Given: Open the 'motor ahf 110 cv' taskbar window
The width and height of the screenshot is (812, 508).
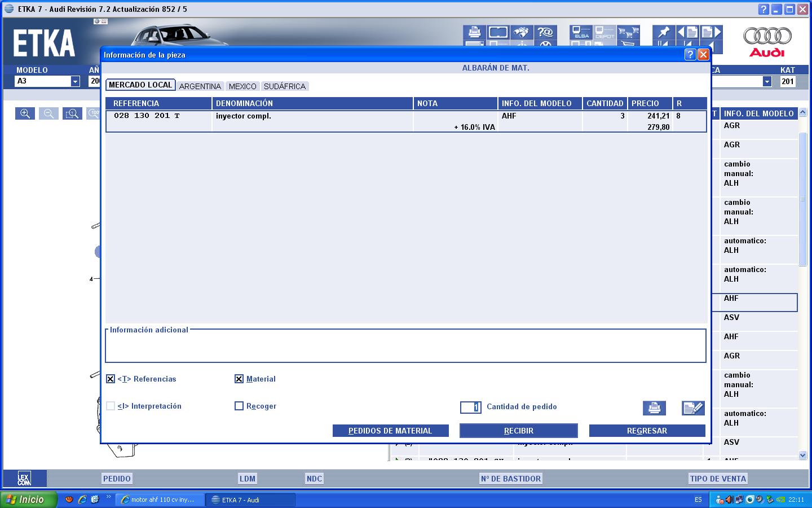Looking at the screenshot, I should click(x=160, y=500).
